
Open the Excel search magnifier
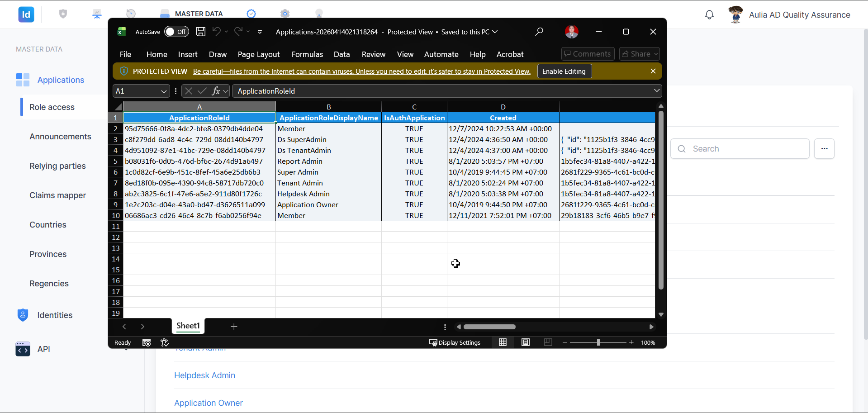click(539, 32)
